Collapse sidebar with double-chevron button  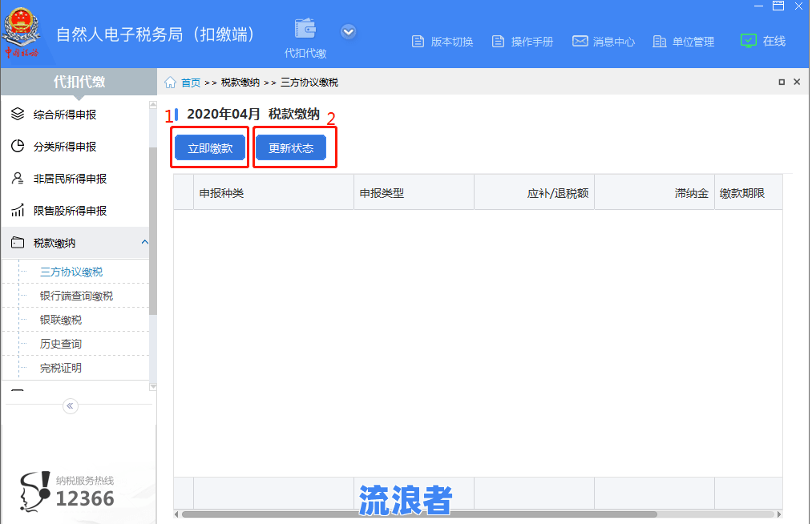71,406
